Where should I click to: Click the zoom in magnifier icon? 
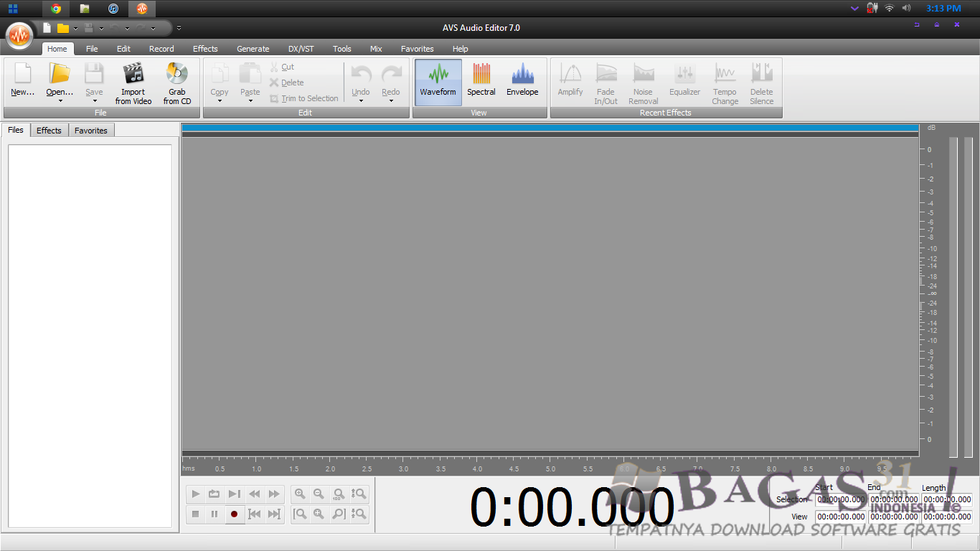click(300, 494)
